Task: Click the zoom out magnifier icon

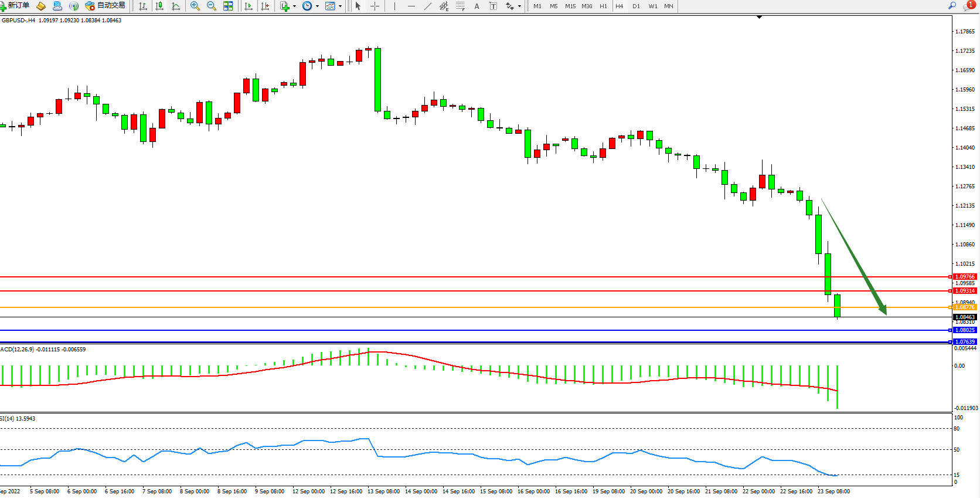Action: (x=212, y=6)
